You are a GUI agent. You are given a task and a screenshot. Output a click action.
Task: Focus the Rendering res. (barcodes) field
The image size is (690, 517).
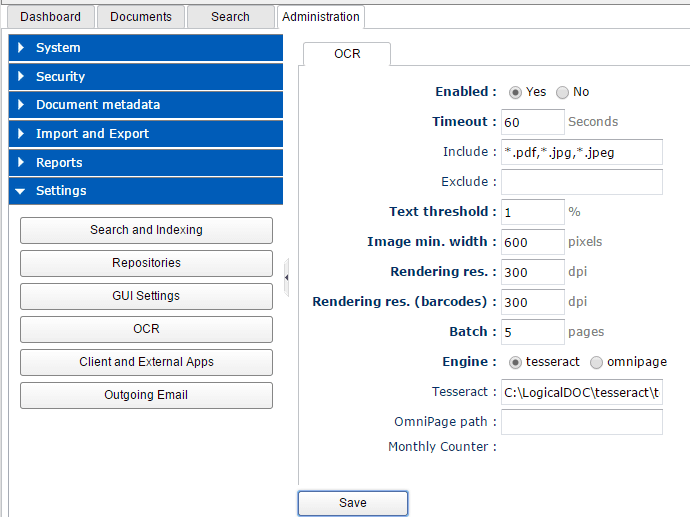[x=532, y=302]
